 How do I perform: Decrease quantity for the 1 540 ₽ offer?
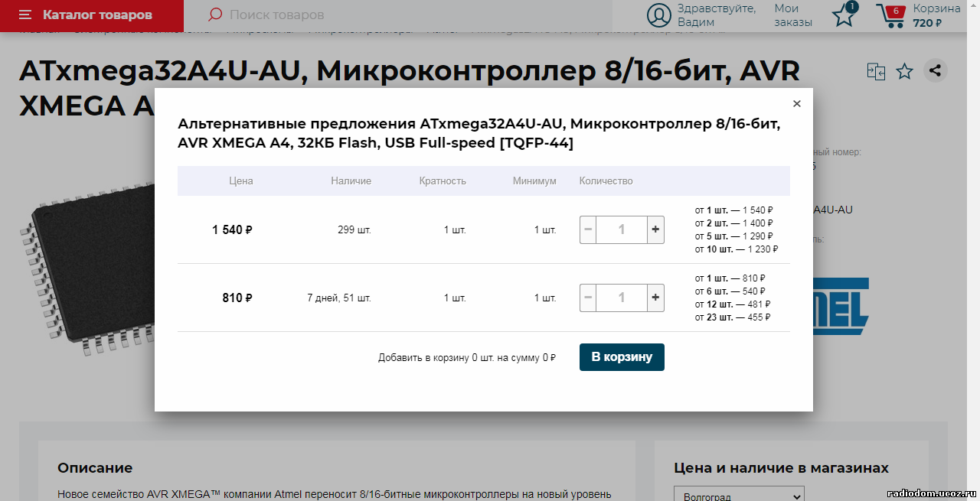tap(588, 229)
